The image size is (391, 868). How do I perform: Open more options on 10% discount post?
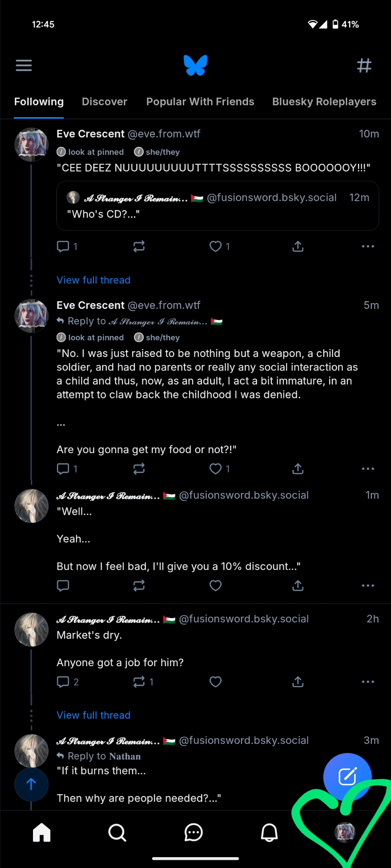[x=368, y=585]
